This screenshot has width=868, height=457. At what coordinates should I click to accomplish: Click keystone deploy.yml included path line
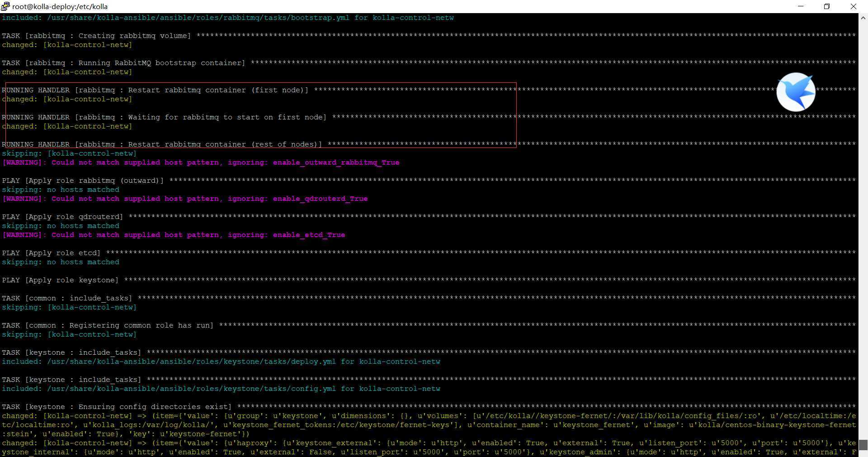[x=221, y=362]
